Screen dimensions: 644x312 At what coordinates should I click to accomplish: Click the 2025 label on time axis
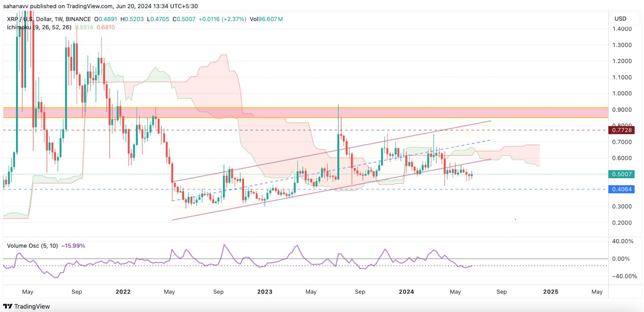coord(551,292)
